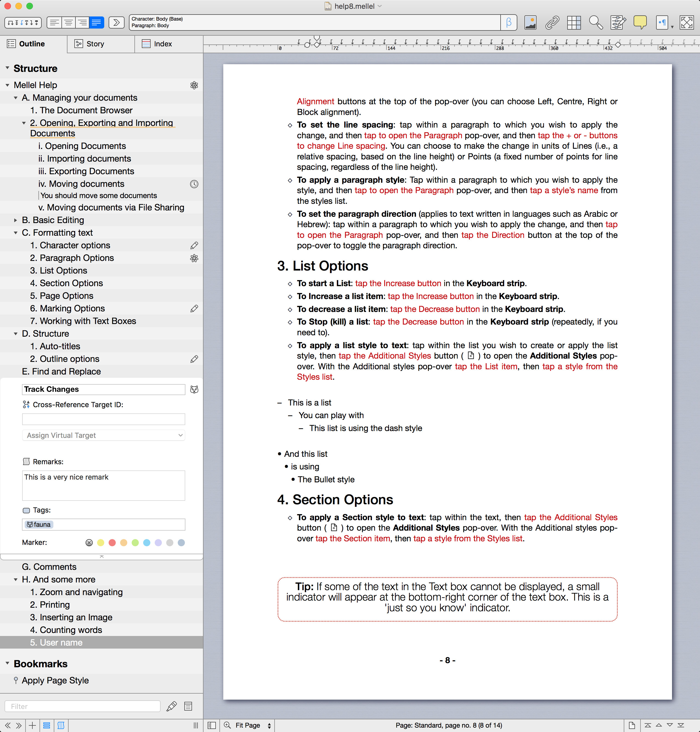Collapse C. Formatting text

click(x=15, y=233)
